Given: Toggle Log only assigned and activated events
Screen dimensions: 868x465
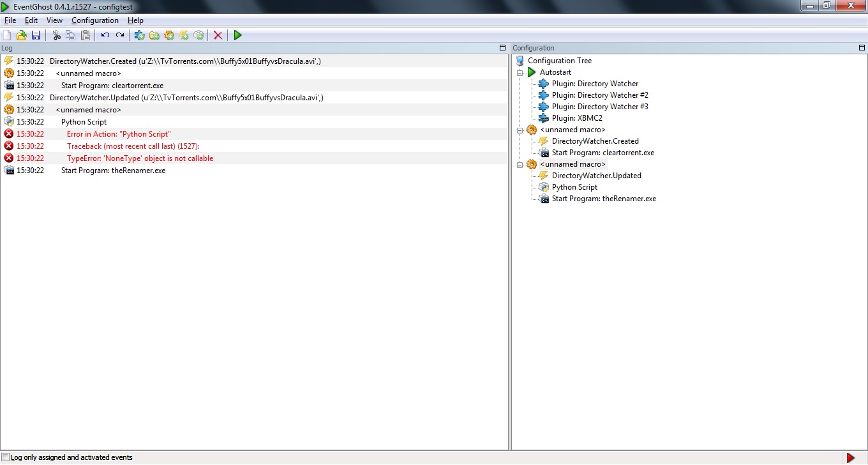Looking at the screenshot, I should (6, 457).
